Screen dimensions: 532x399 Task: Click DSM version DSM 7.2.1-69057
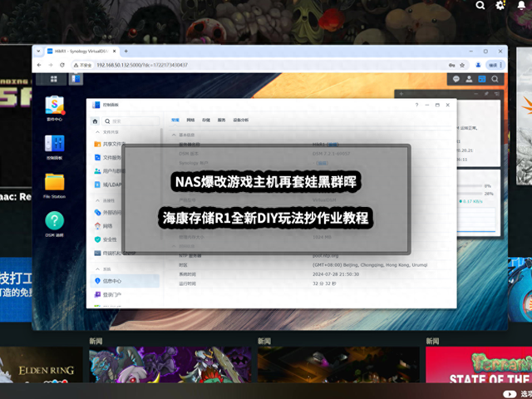tap(331, 154)
